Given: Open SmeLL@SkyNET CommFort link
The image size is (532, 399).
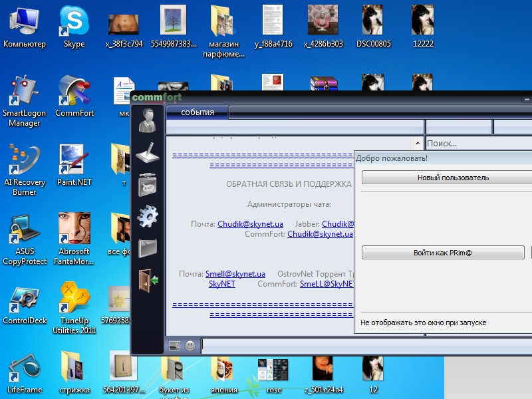Looking at the screenshot, I should point(327,284).
